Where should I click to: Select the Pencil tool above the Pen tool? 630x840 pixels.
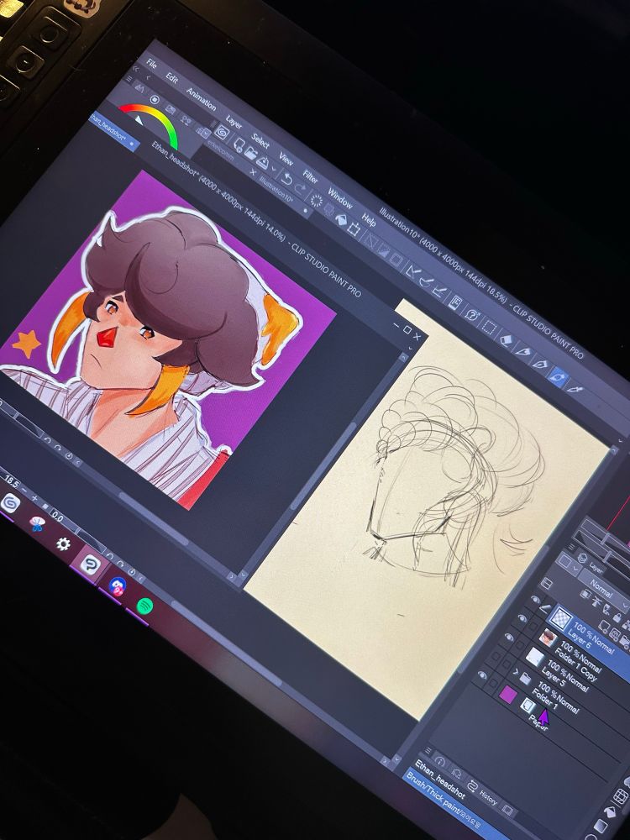523,351
